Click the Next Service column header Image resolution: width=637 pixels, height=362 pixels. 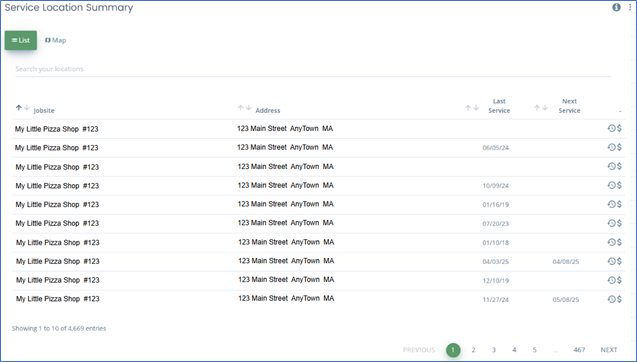point(569,106)
